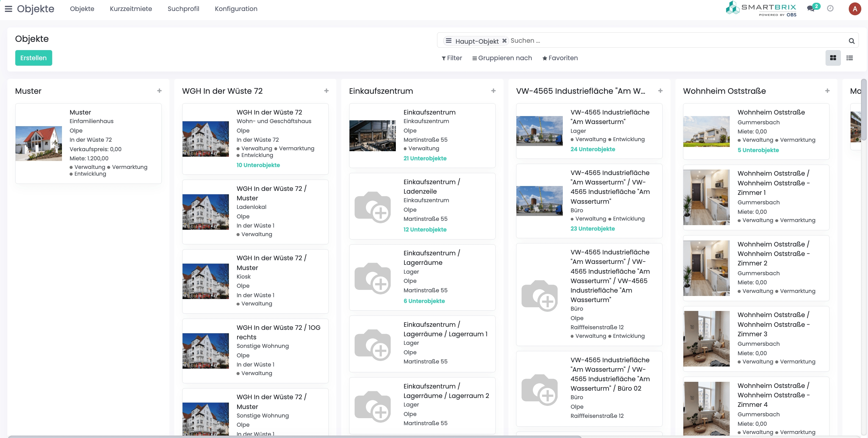Click the Erstellen button
Screen dimensions: 868x438
coord(33,58)
